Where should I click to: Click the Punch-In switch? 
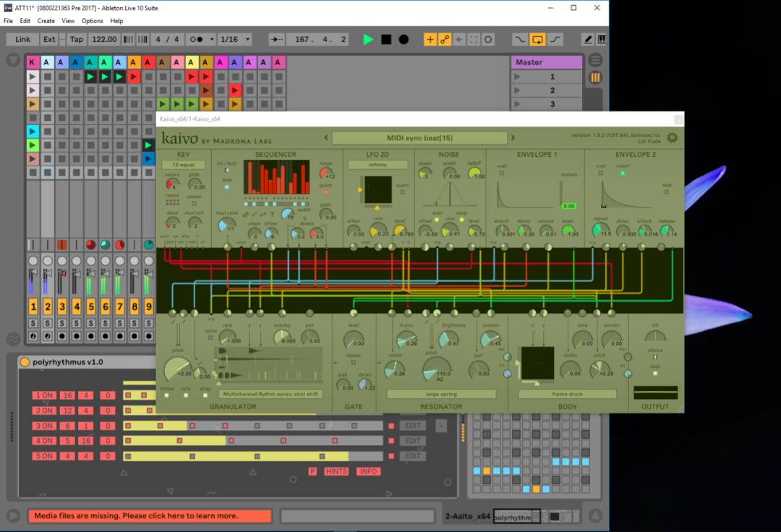coord(520,39)
